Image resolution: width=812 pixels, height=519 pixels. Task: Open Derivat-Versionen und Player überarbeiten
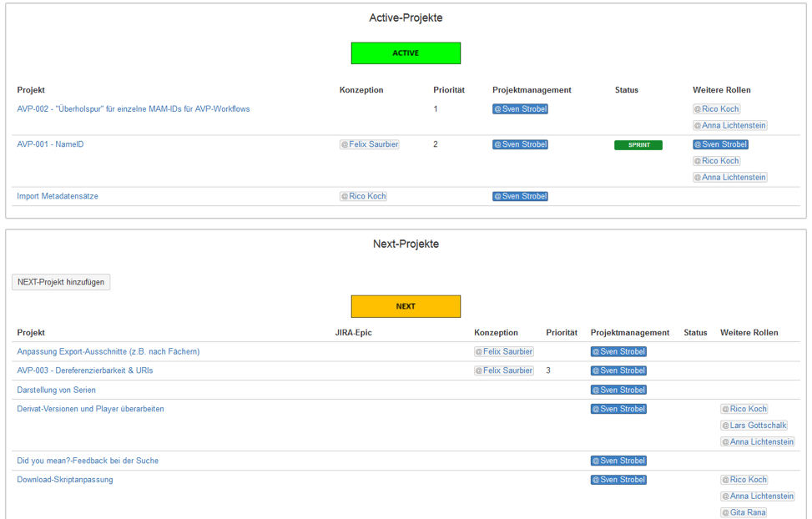(90, 409)
